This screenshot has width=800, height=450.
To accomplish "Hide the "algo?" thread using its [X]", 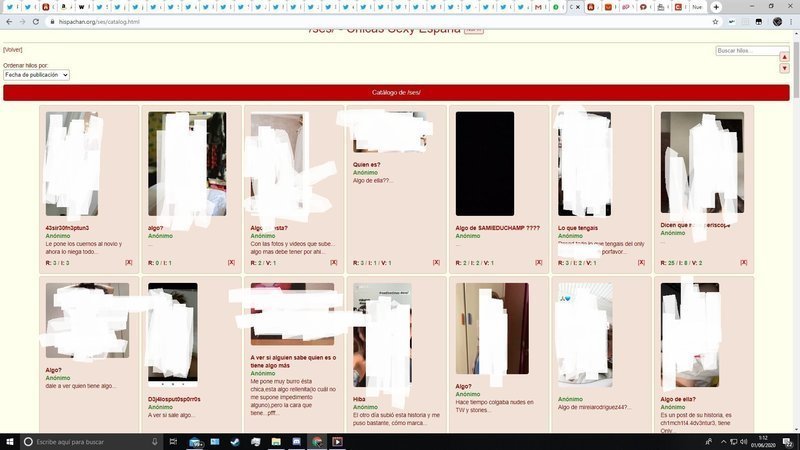I will [x=231, y=263].
